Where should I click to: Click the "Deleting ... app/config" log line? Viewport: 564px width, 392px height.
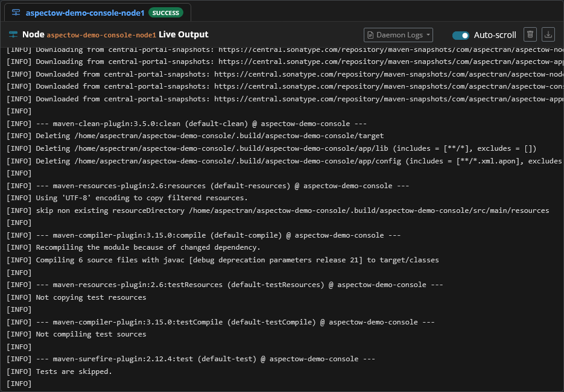pyautogui.click(x=284, y=161)
